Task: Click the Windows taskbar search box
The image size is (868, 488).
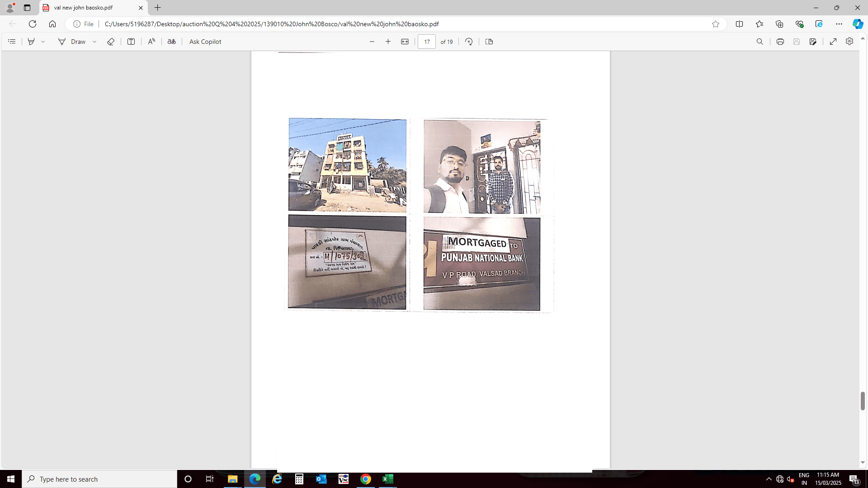Action: 99,479
